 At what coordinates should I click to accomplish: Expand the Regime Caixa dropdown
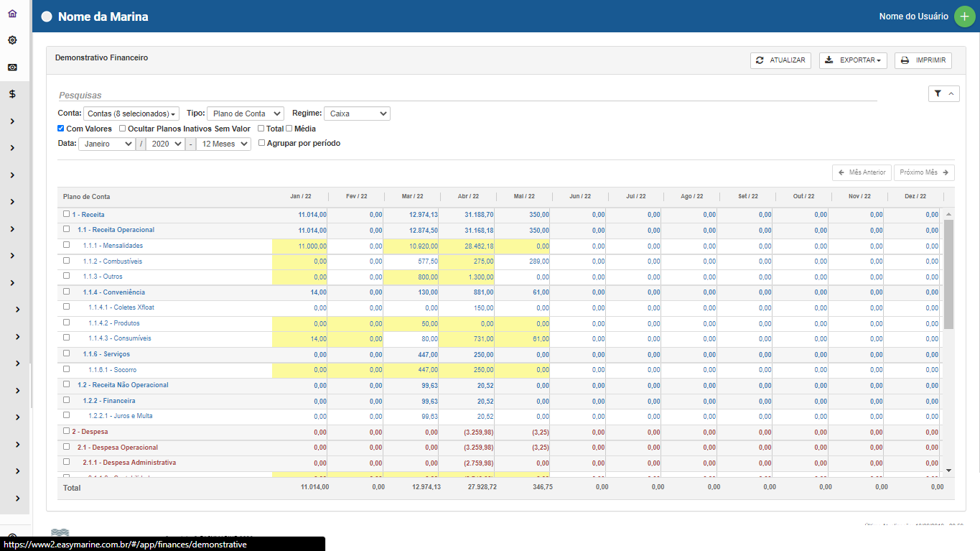point(357,114)
